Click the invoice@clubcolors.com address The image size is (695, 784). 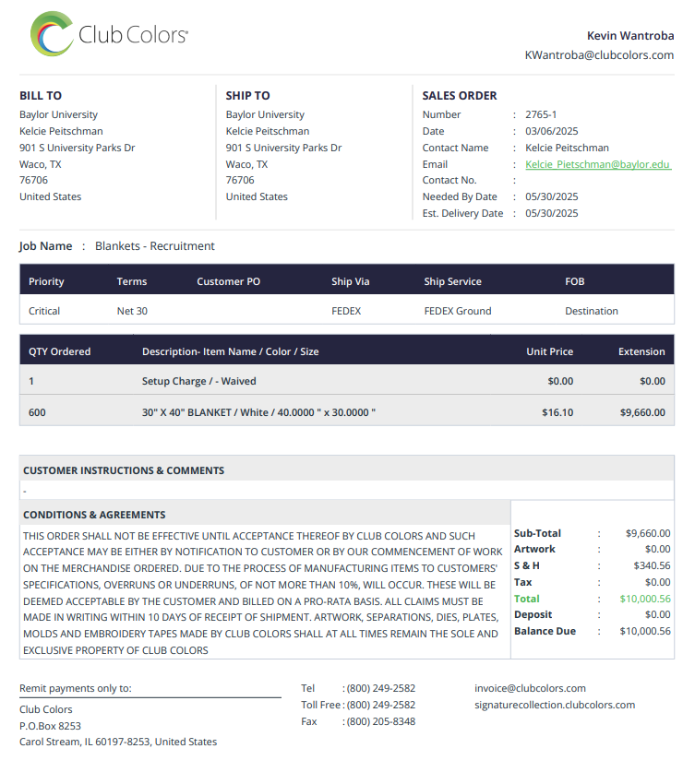click(530, 688)
